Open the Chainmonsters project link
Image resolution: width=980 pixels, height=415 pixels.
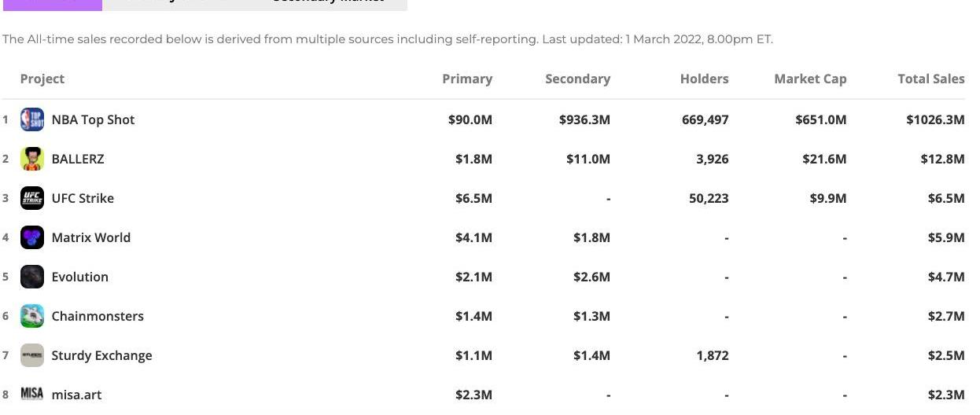point(98,316)
